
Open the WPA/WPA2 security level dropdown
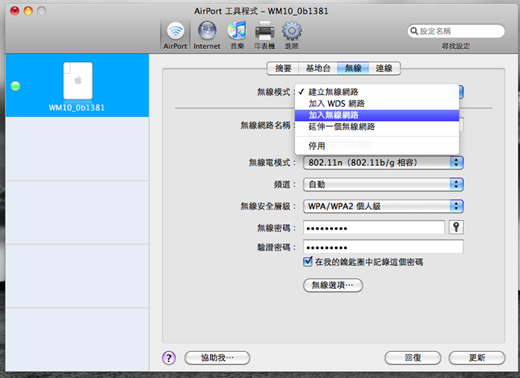[x=383, y=206]
